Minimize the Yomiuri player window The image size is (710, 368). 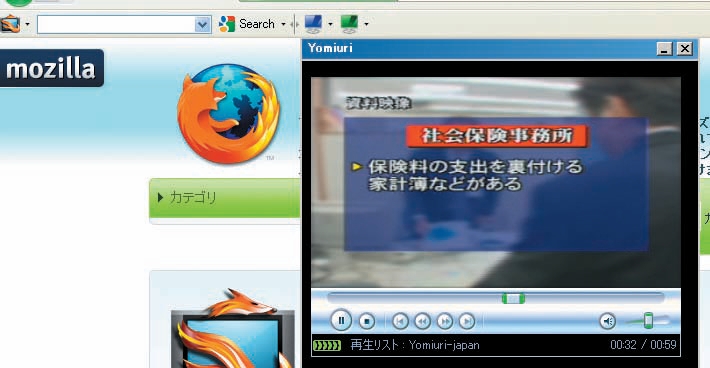click(664, 48)
